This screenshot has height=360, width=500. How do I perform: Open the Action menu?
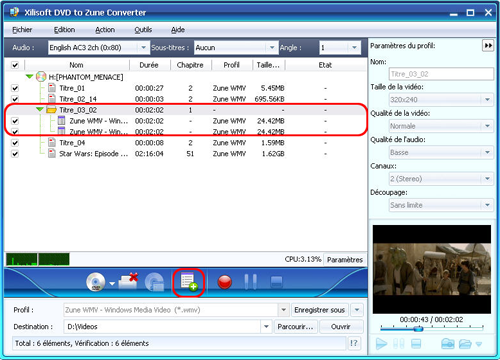coord(105,30)
